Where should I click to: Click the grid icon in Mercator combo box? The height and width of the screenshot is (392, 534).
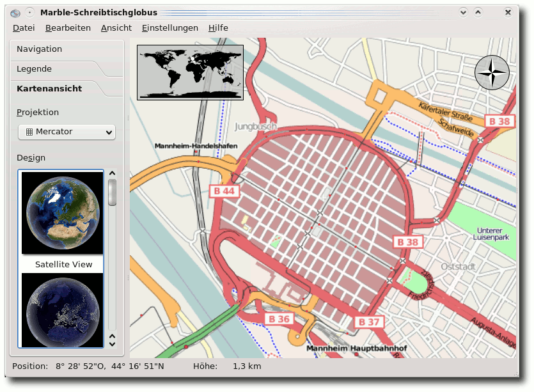29,132
